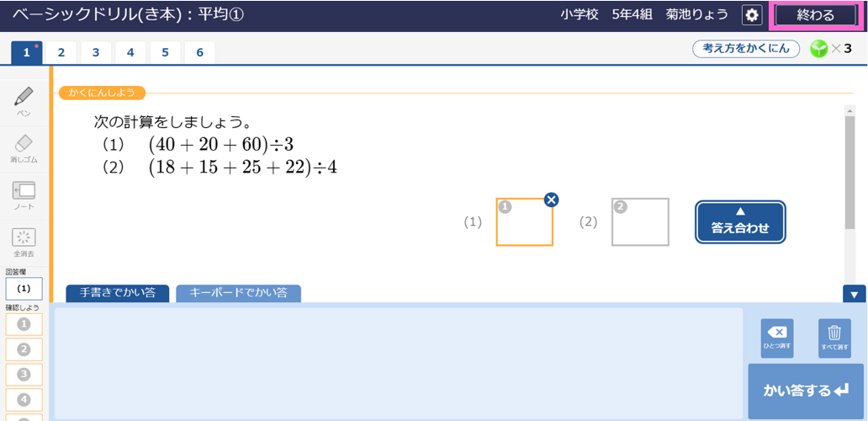Open the Note (ノート) panel
The image size is (868, 421).
[24, 194]
